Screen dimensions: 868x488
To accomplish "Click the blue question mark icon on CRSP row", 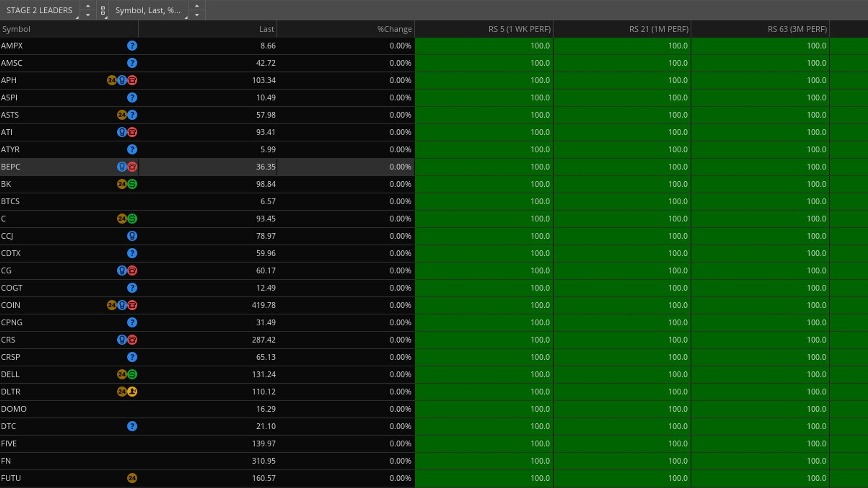I will pos(132,357).
